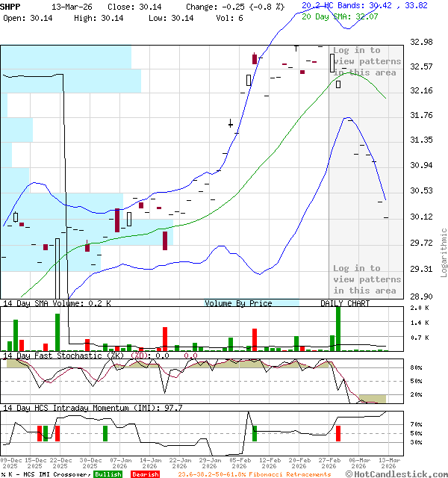Viewport: 448px width, 478px height.
Task: Select the red Bearish legend box
Action: click(x=145, y=474)
